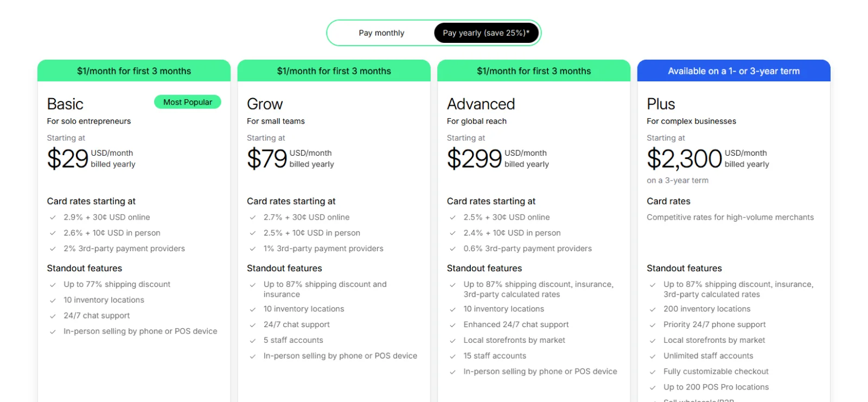The width and height of the screenshot is (868, 402).
Task: Click the '$1/month for first 3 months' banner on Basic
Action: pos(133,71)
